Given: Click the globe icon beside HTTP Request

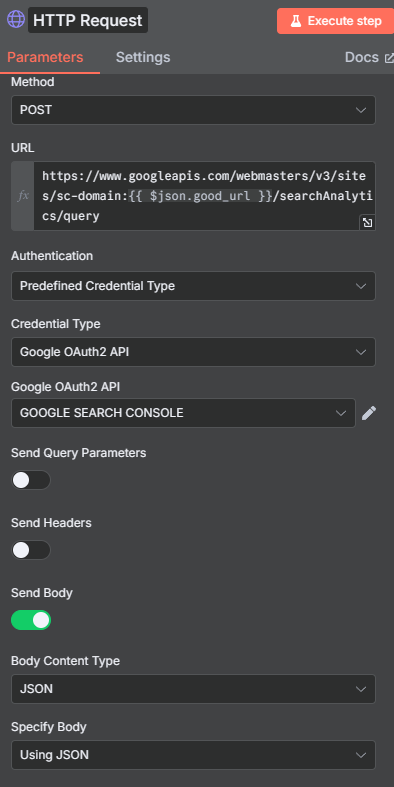Looking at the screenshot, I should pos(16,20).
